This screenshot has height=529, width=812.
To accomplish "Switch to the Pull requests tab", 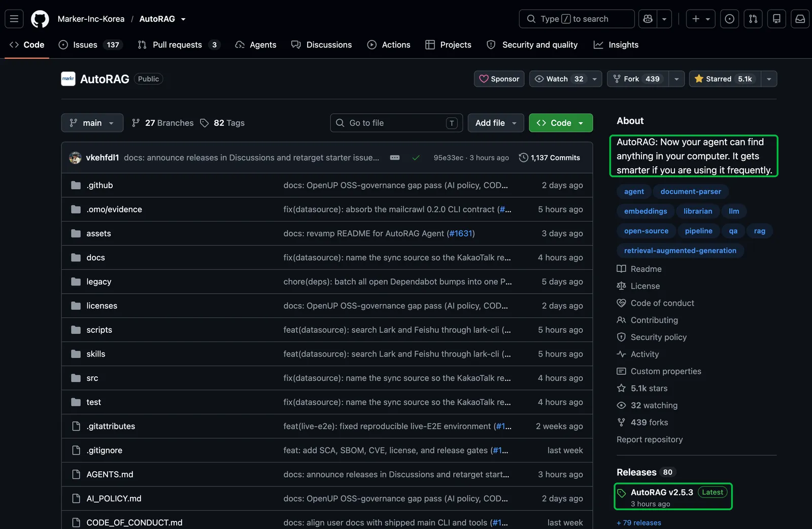I will pyautogui.click(x=179, y=45).
